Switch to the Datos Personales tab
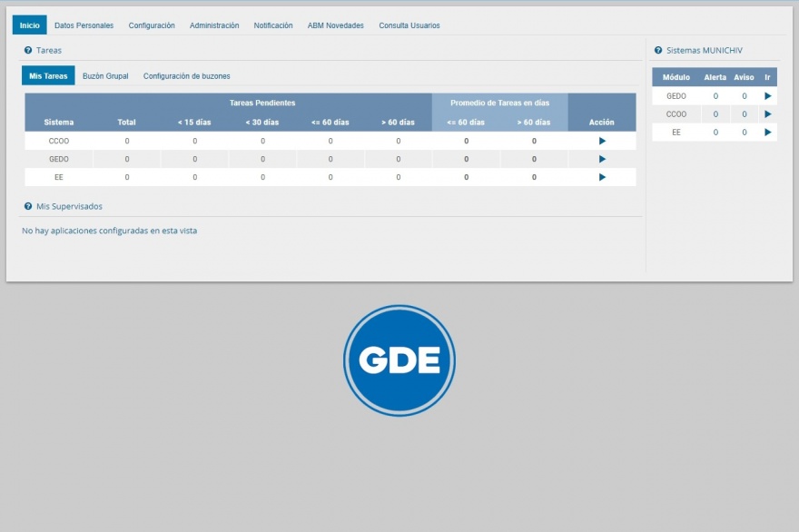This screenshot has width=799, height=532. pos(84,25)
